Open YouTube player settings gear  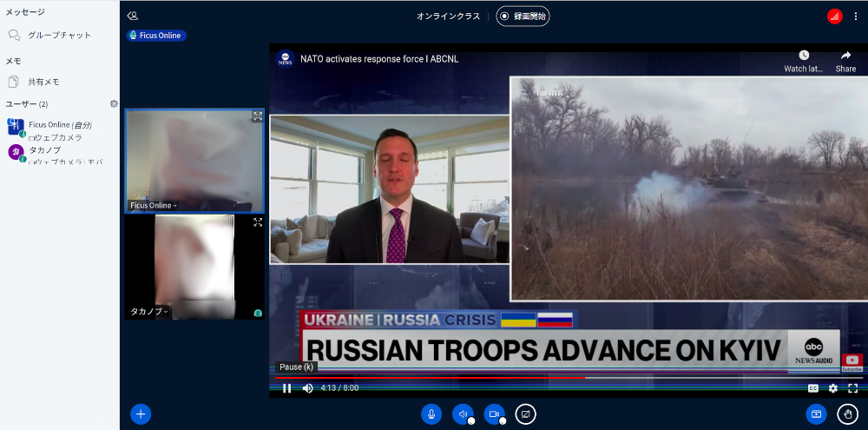[833, 388]
